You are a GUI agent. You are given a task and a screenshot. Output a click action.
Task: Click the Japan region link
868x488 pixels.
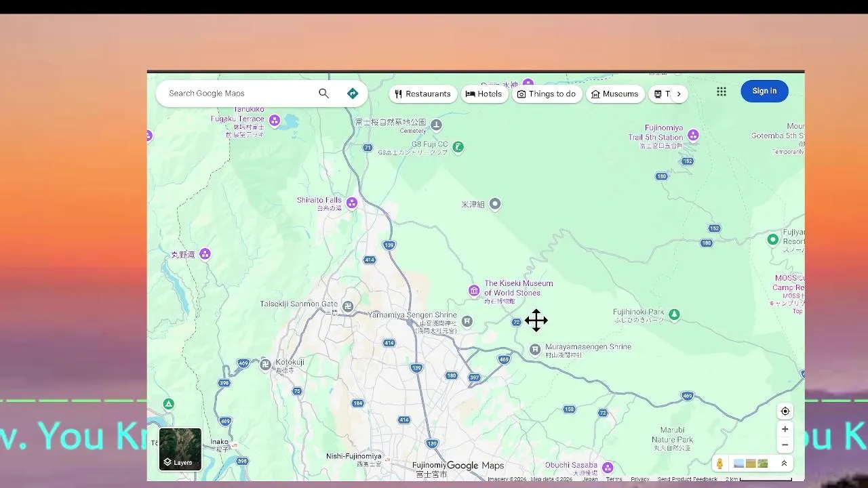(x=590, y=479)
